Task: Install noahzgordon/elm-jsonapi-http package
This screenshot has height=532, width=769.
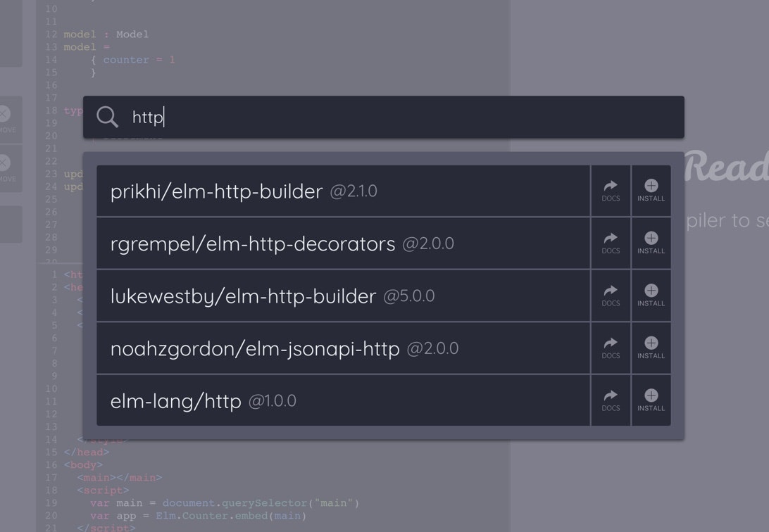Action: click(x=651, y=348)
